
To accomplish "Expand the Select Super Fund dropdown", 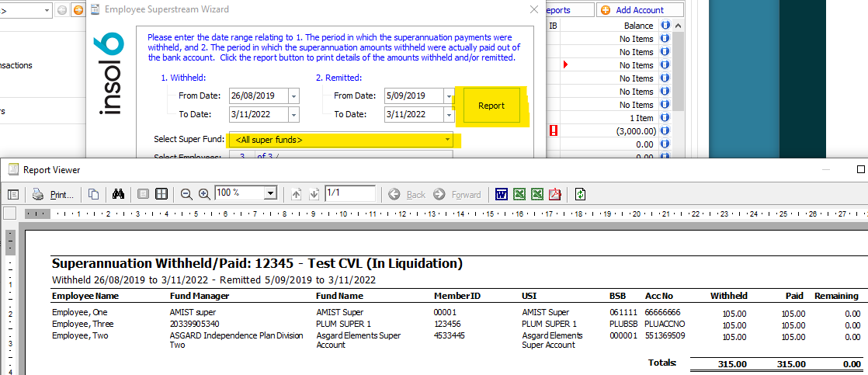I will tap(448, 141).
